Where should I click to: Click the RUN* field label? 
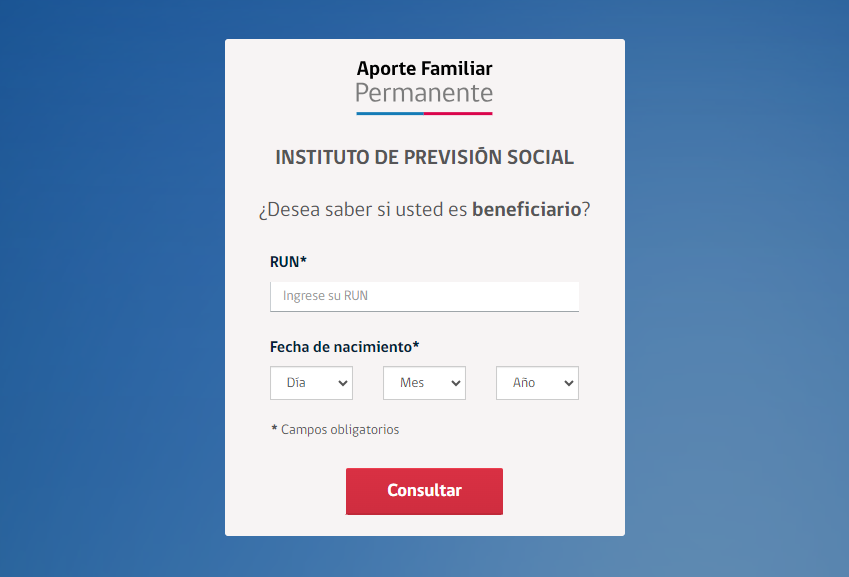pos(288,262)
